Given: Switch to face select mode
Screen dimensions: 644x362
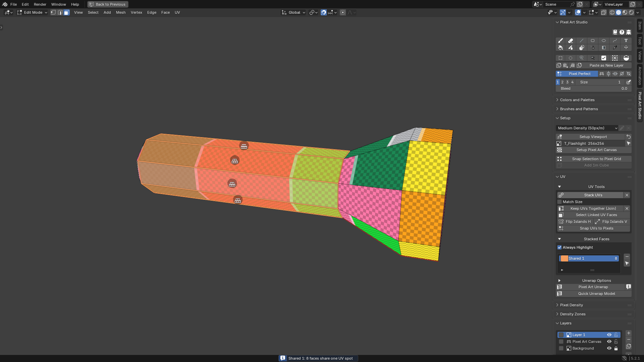Looking at the screenshot, I should (x=67, y=12).
